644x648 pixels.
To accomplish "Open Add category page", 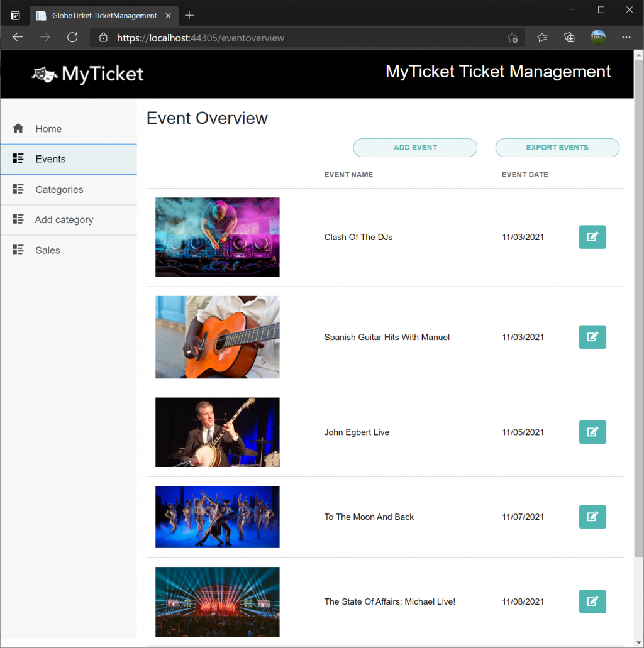I will pos(64,220).
